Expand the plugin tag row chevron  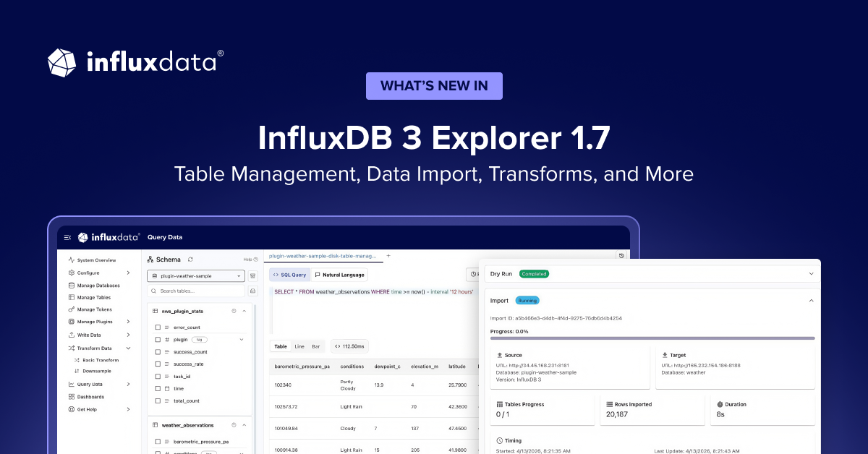point(242,339)
